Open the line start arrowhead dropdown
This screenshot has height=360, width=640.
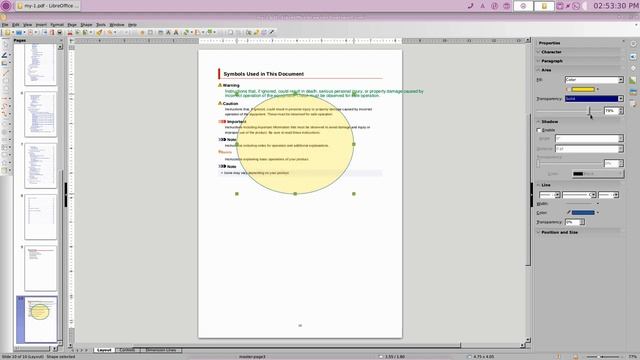point(549,195)
